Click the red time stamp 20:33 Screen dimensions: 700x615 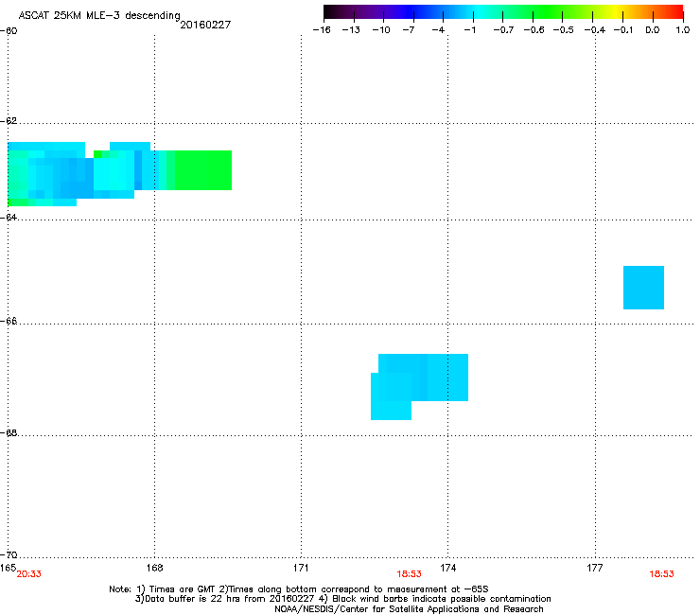(28, 574)
